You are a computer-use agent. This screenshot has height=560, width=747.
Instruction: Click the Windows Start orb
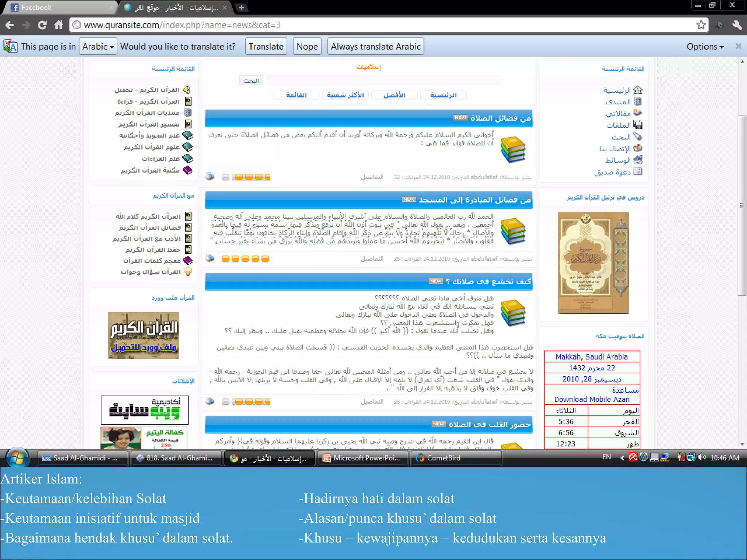(17, 458)
